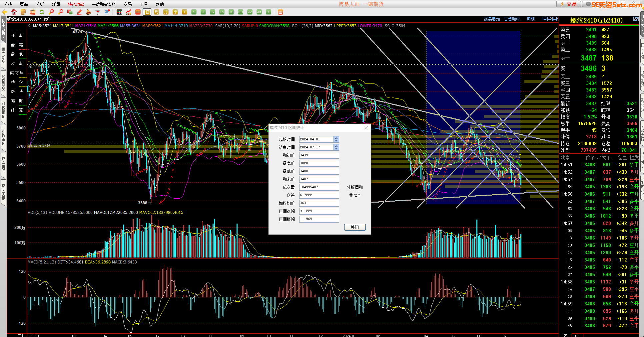Click the alert bell toolbar icon
The image size is (644, 337).
[x=89, y=12]
